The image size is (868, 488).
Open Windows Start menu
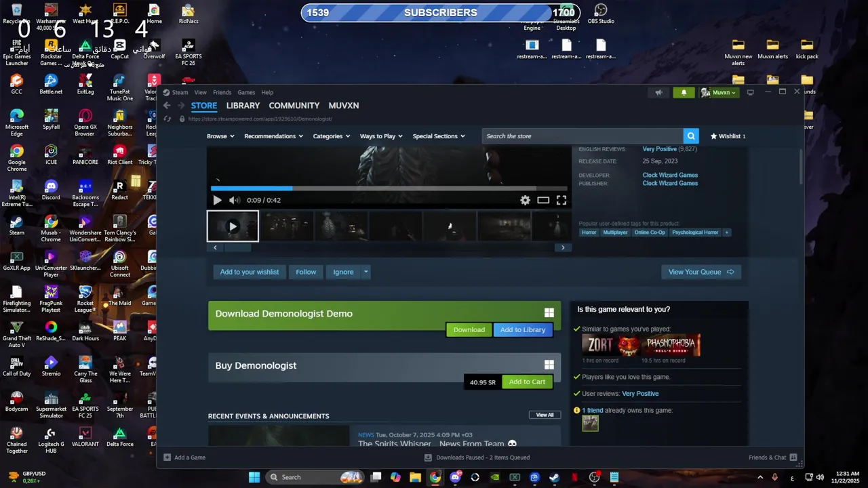(x=254, y=477)
